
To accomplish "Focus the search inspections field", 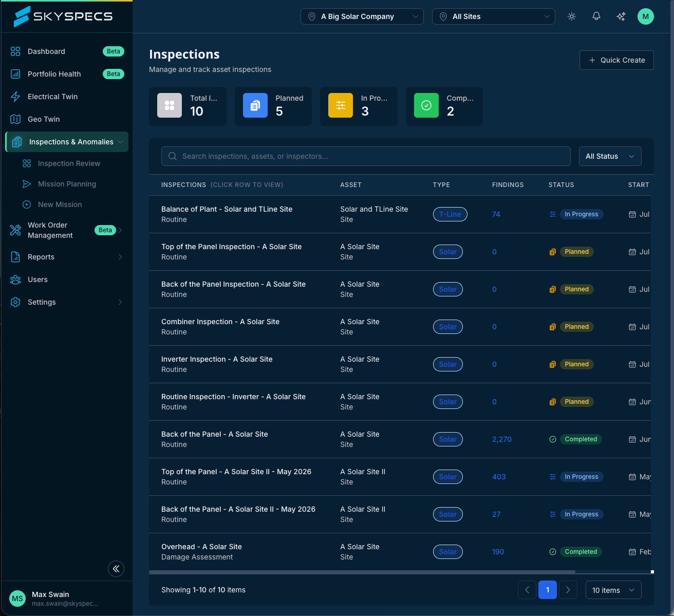I will pyautogui.click(x=366, y=156).
